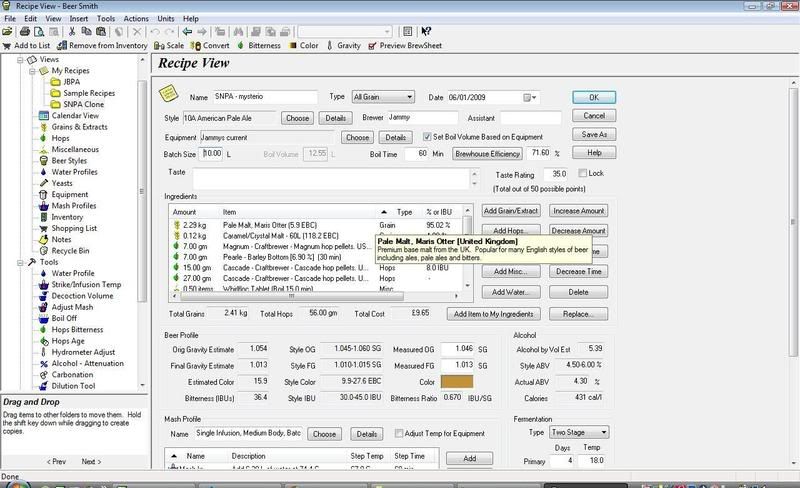Click the Add Grain/Extract button
The height and width of the screenshot is (488, 800).
coord(511,211)
